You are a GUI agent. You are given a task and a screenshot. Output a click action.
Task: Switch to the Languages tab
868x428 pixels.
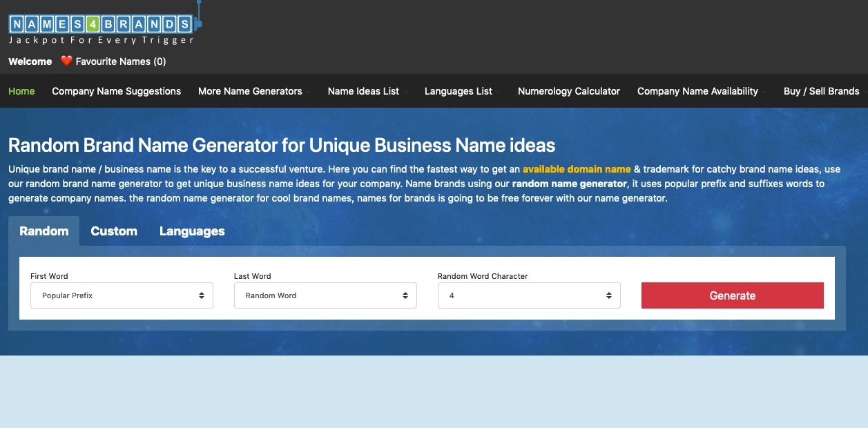click(191, 231)
